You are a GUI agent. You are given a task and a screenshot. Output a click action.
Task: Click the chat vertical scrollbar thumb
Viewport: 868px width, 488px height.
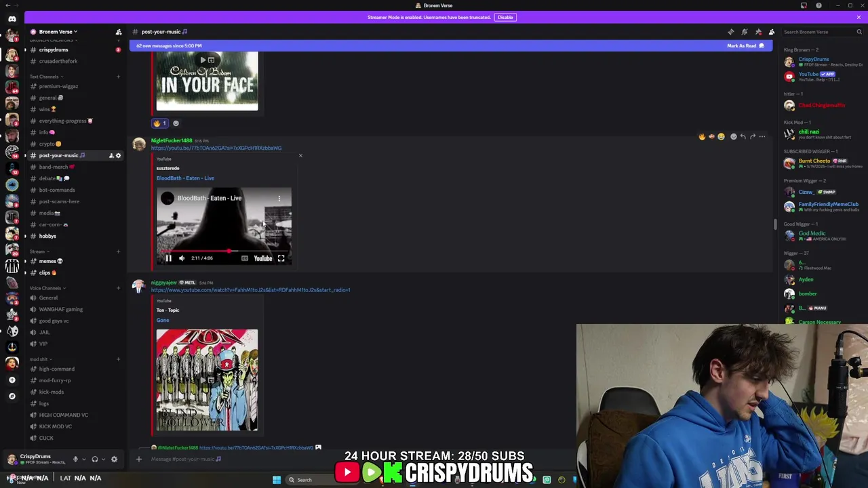click(x=775, y=224)
